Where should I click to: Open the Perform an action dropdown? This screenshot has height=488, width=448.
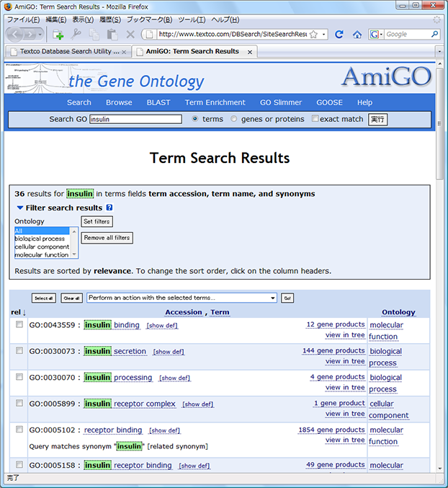click(182, 298)
